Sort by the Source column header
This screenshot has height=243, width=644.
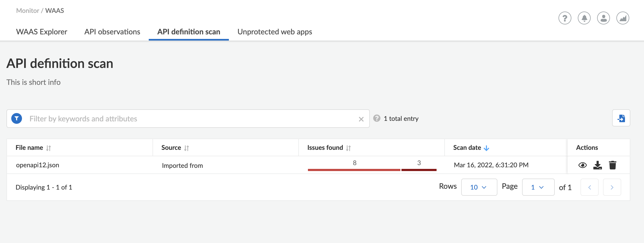tap(175, 148)
